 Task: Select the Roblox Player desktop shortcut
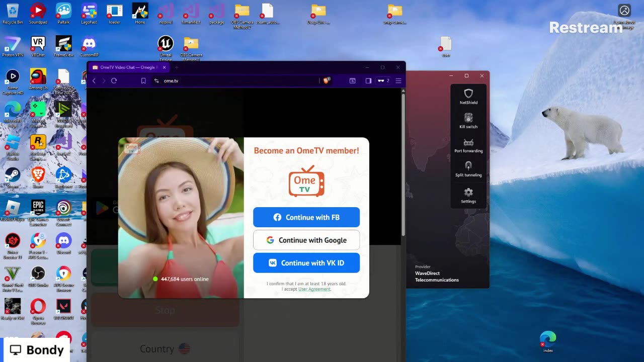[13, 211]
